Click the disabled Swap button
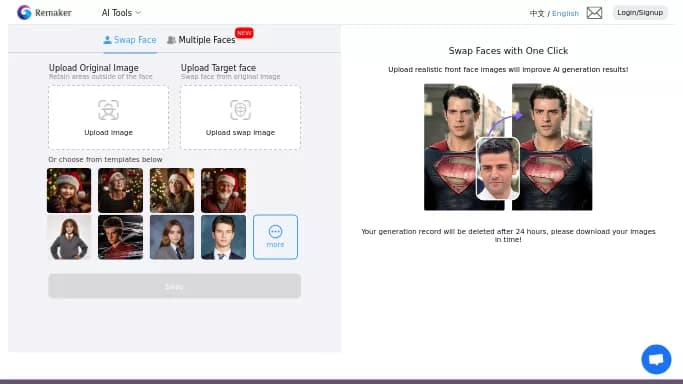 [x=174, y=286]
